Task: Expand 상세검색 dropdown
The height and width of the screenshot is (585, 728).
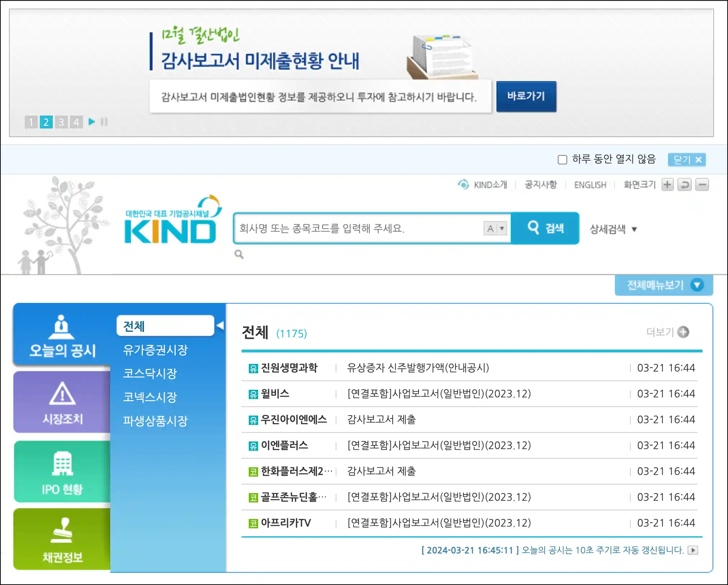Action: [x=613, y=229]
